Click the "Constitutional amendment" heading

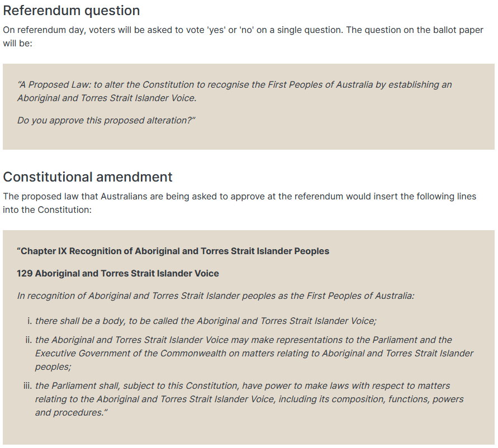[x=88, y=177]
